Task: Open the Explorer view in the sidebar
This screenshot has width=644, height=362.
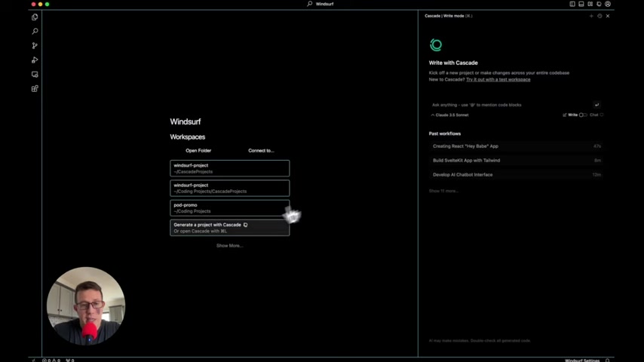Action: click(35, 17)
